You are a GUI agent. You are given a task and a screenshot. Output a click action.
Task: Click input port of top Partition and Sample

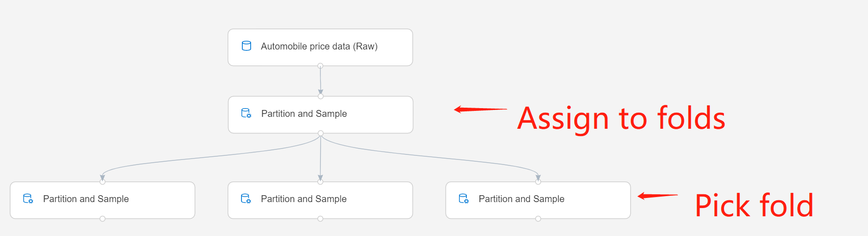320,96
